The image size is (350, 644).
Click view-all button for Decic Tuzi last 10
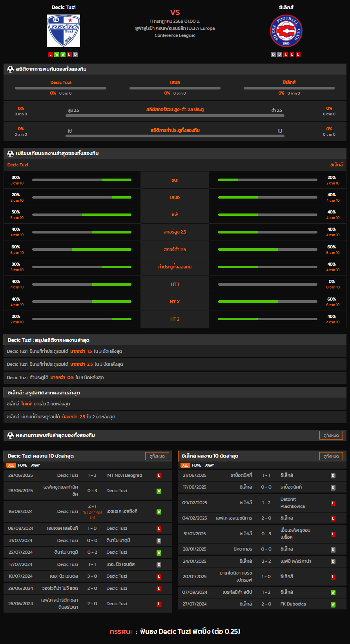(x=157, y=456)
